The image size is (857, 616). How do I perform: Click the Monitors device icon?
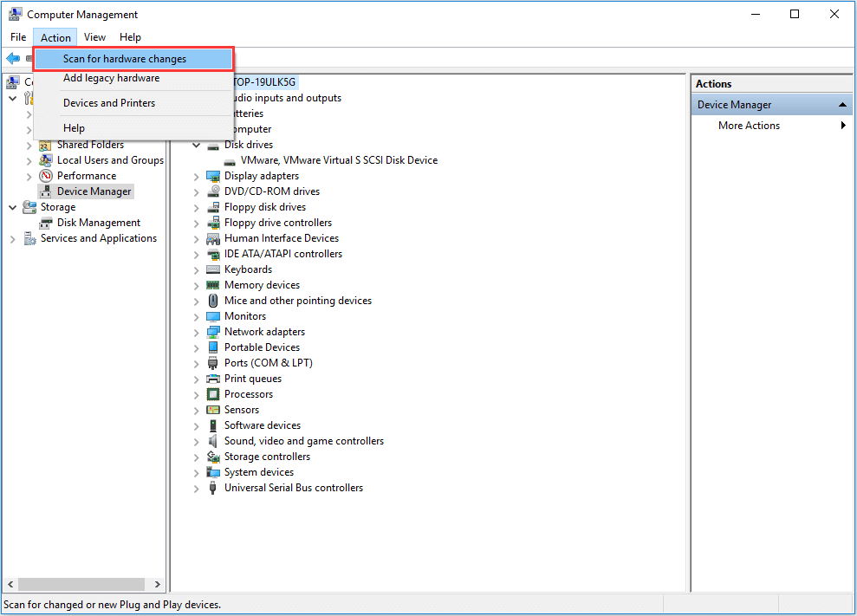click(x=213, y=315)
